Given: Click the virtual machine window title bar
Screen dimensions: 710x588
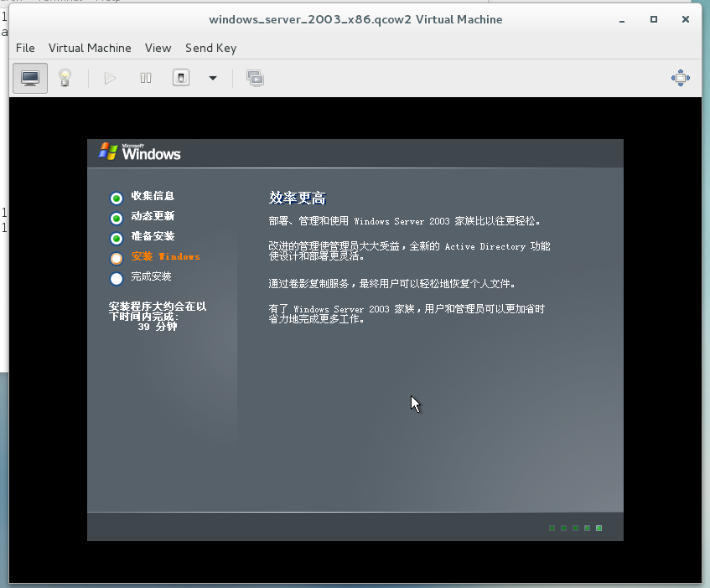Looking at the screenshot, I should [x=355, y=19].
